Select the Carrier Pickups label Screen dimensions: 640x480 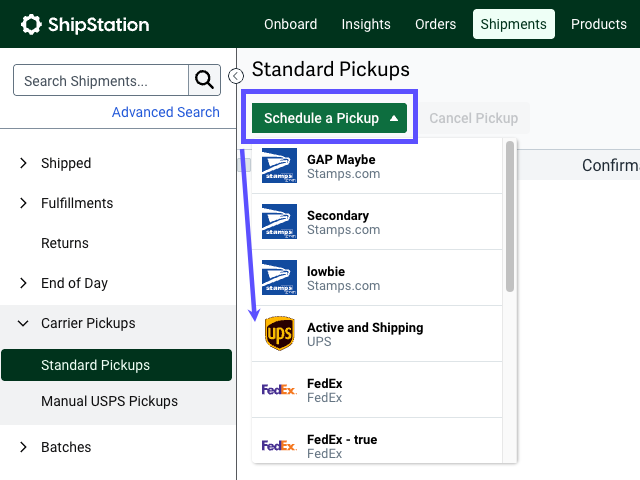(x=88, y=323)
